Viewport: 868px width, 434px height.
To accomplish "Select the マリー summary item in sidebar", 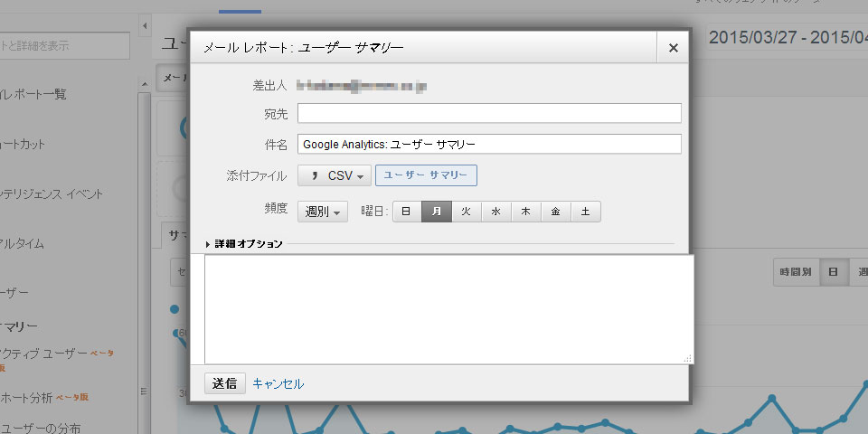I will 19,326.
